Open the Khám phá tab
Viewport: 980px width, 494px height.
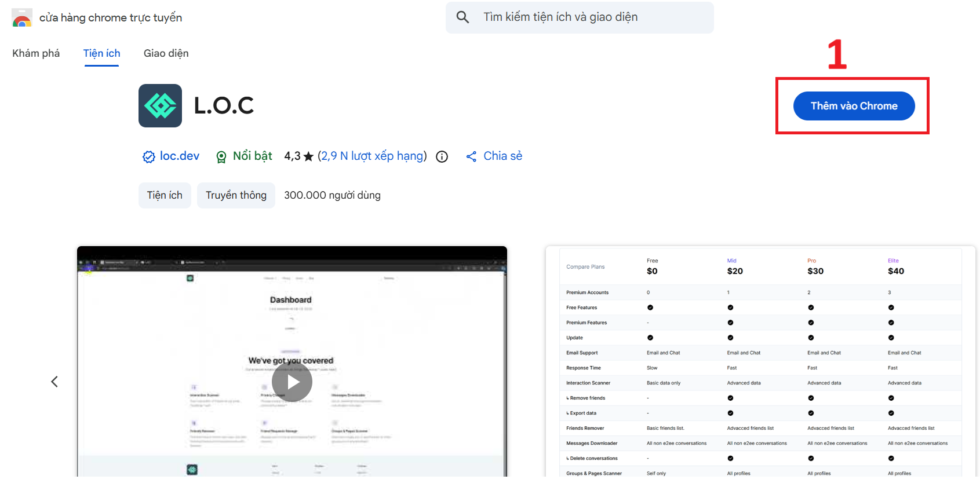click(x=36, y=53)
